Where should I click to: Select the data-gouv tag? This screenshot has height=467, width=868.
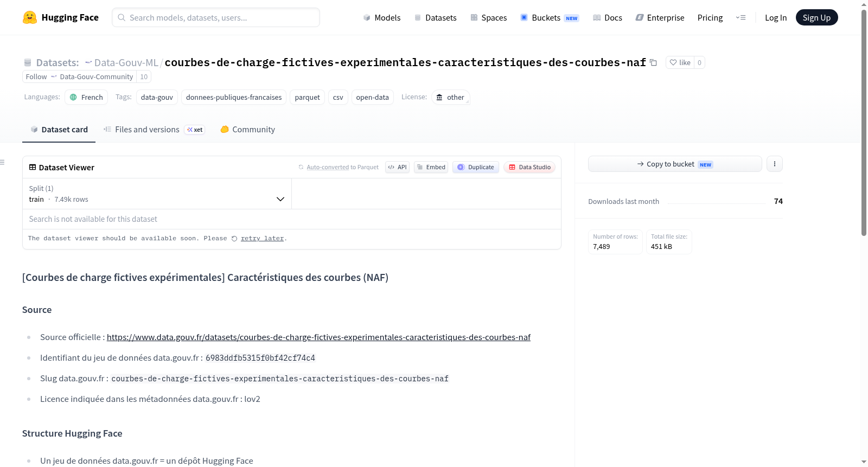(157, 97)
